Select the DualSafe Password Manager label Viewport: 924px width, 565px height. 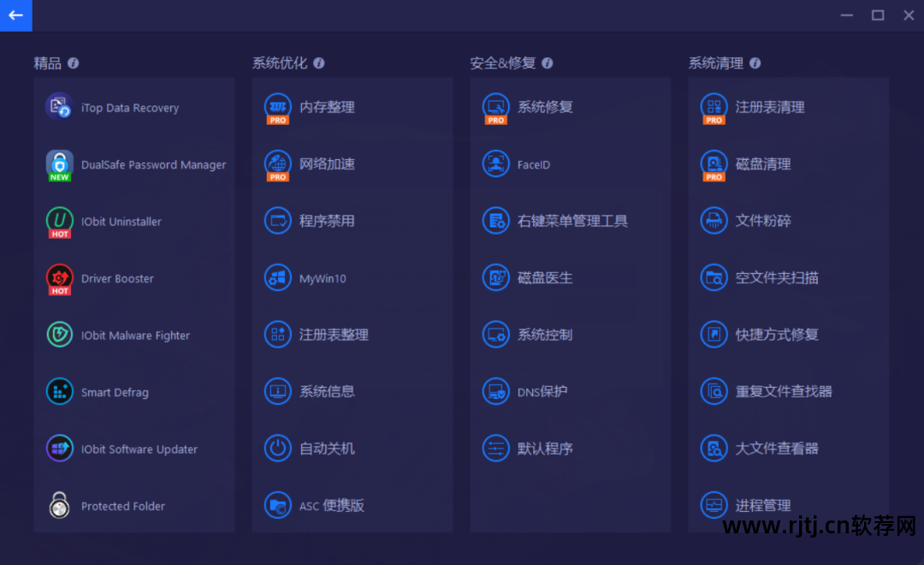click(x=153, y=165)
